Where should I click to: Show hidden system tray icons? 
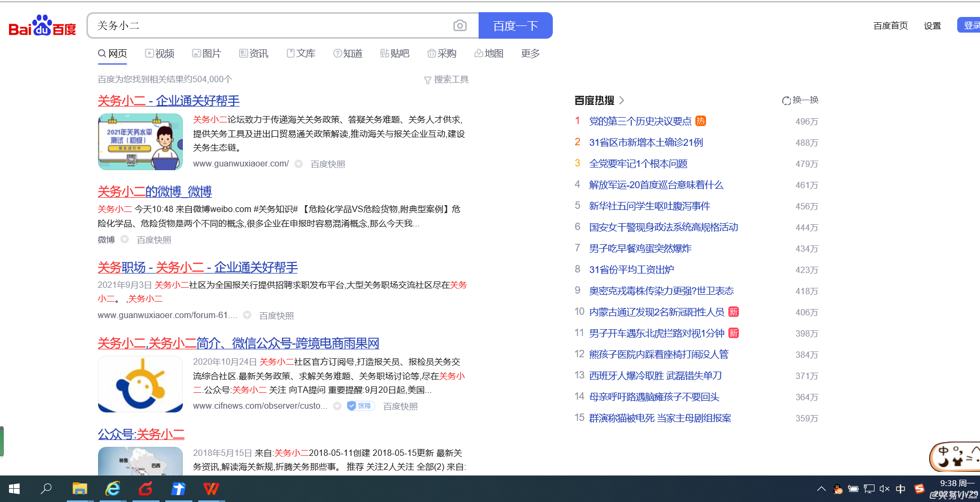(821, 489)
